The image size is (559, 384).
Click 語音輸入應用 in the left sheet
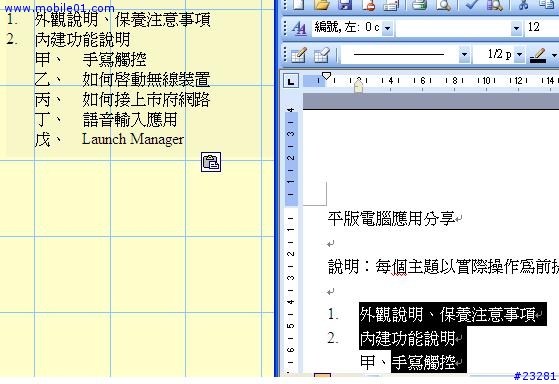[130, 119]
